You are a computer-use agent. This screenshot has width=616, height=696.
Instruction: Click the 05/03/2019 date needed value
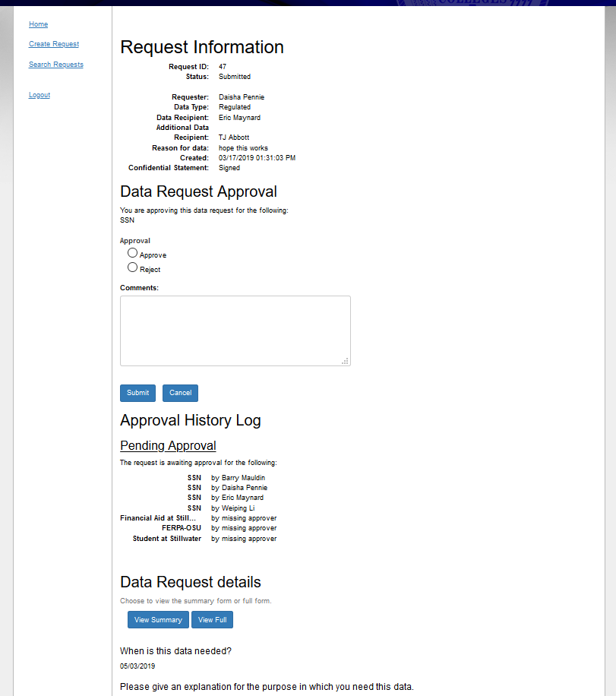coord(137,666)
